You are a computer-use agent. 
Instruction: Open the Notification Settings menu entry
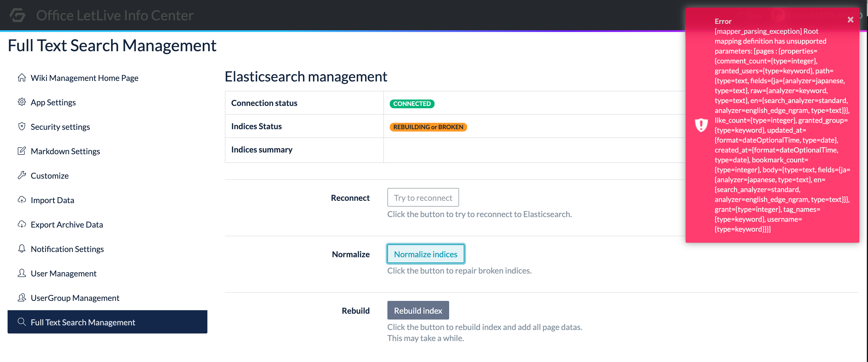click(x=67, y=249)
